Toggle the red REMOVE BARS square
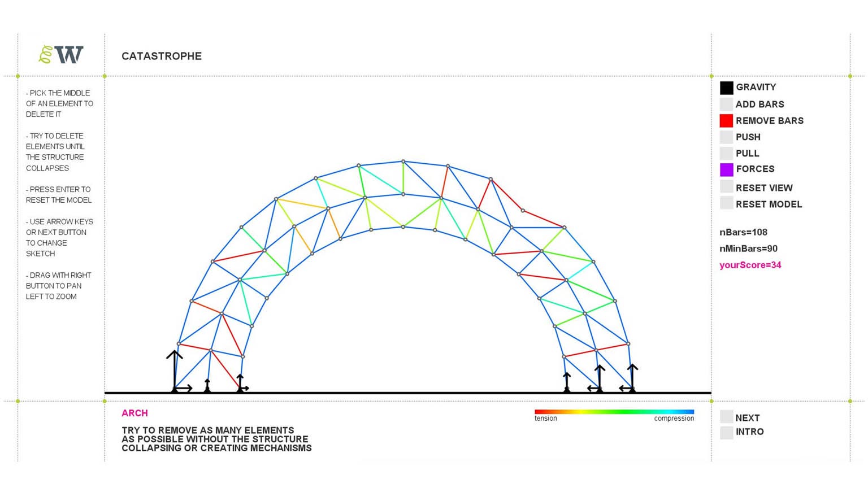Viewport: 868px width, 488px height. [x=726, y=120]
